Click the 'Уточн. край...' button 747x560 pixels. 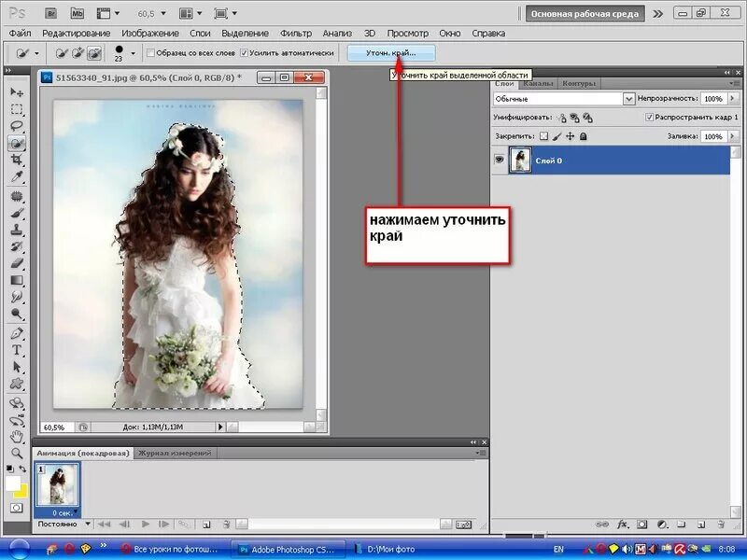click(390, 53)
